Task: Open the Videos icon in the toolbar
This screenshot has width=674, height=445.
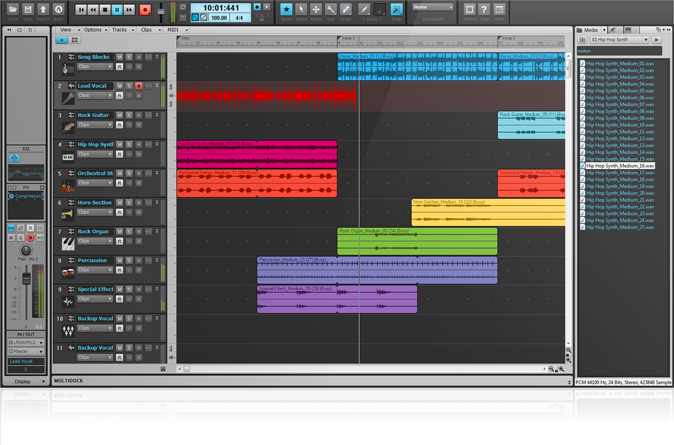Action: pyautogui.click(x=469, y=9)
